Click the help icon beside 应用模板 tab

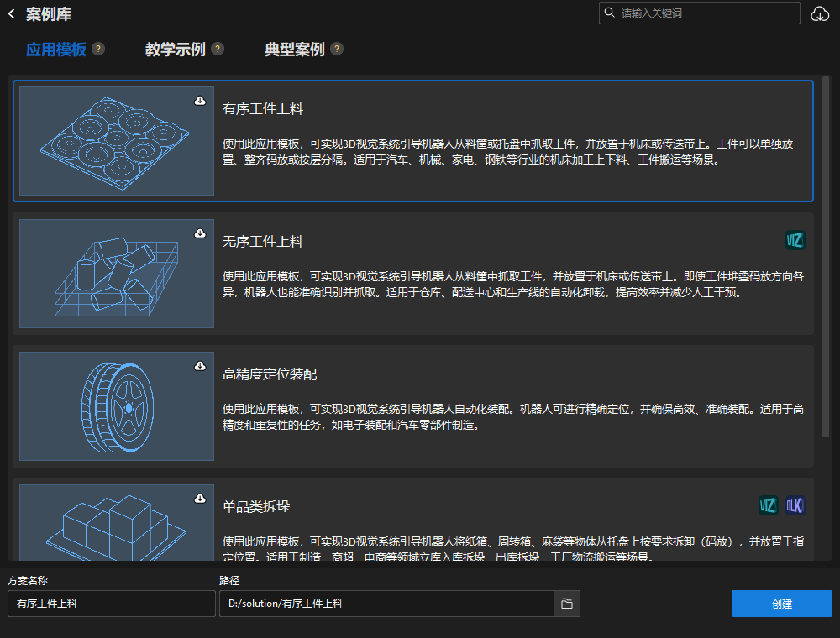(98, 49)
